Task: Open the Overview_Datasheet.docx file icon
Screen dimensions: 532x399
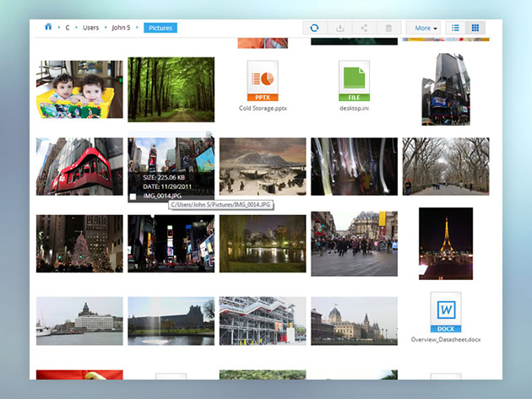Action: pyautogui.click(x=445, y=312)
